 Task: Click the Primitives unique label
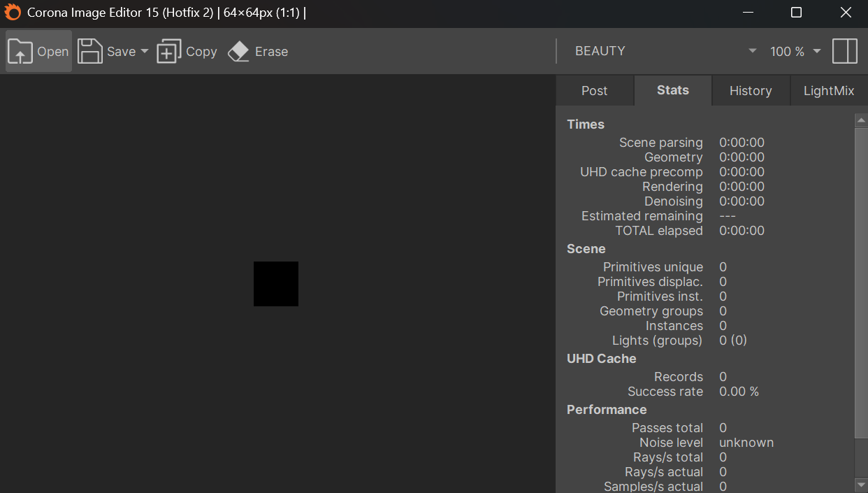(653, 267)
